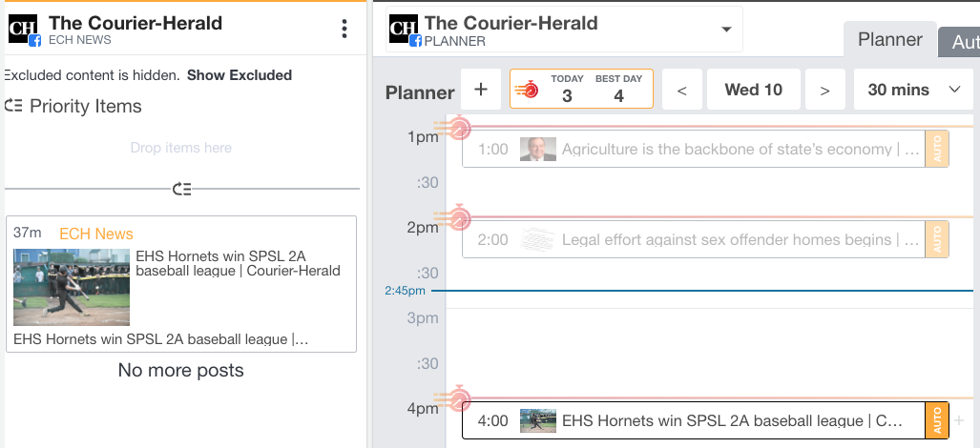Open the Today 3 Best Day 4 indicator
980x448 pixels.
click(581, 89)
